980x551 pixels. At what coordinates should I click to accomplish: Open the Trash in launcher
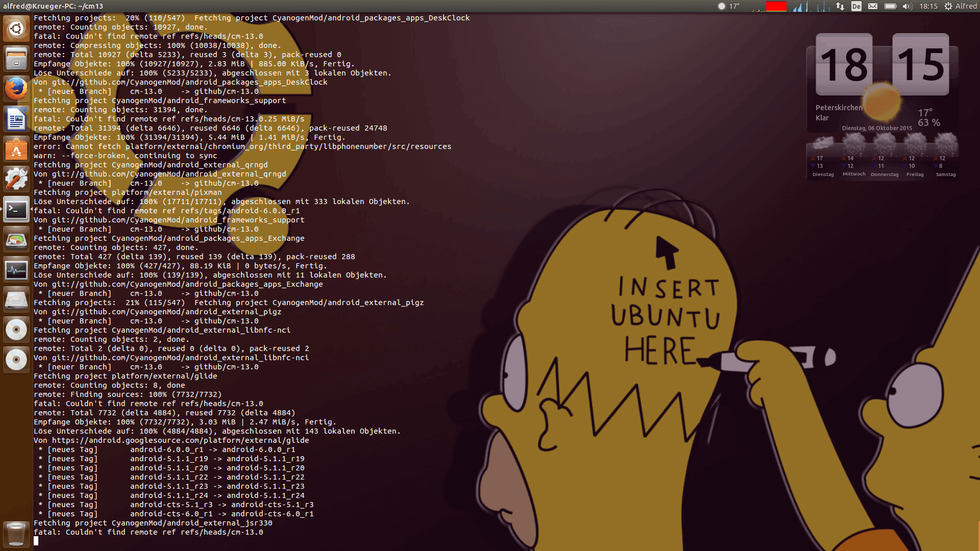pos(16,534)
